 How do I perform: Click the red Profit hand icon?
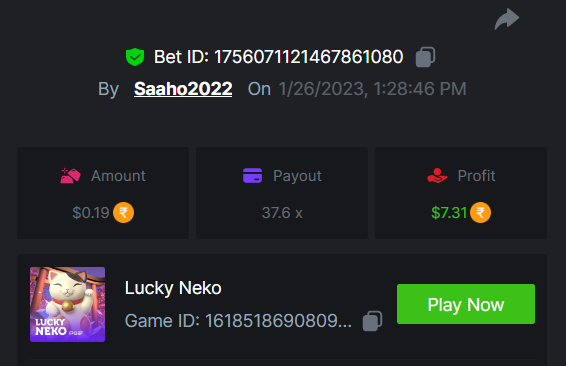(x=437, y=176)
